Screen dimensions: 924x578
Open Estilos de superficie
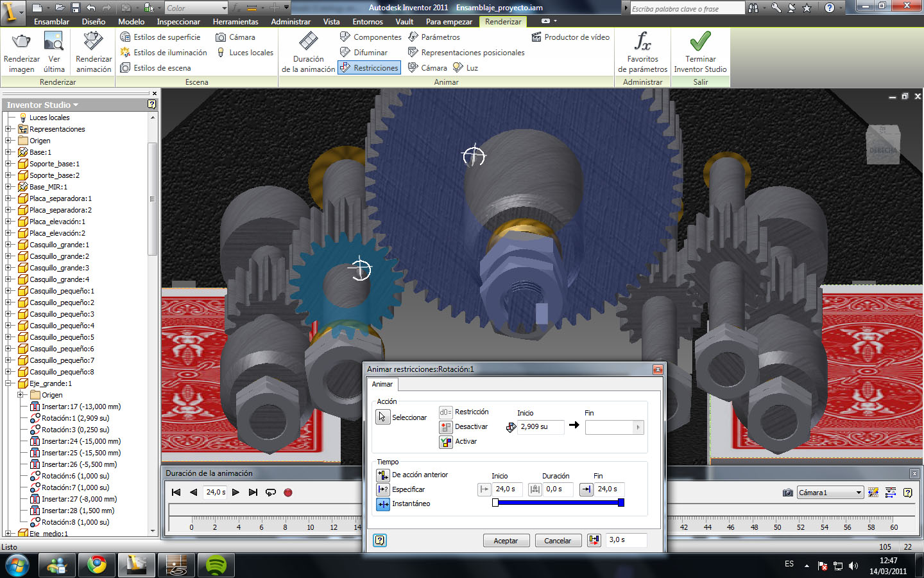point(160,37)
